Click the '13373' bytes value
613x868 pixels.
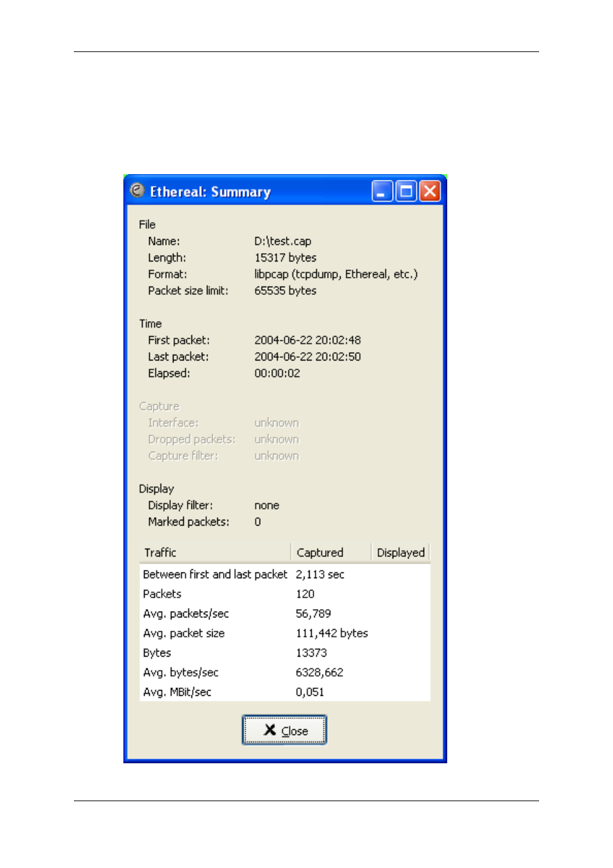pos(311,653)
